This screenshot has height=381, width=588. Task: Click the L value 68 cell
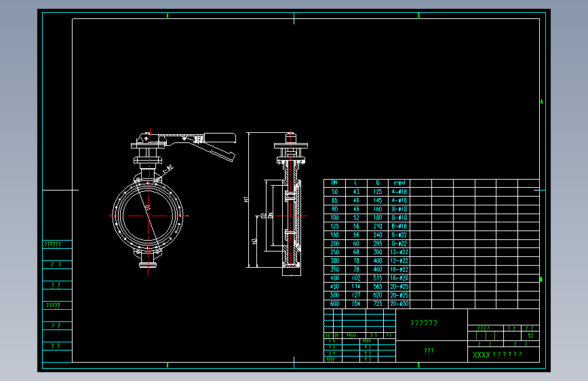click(356, 252)
